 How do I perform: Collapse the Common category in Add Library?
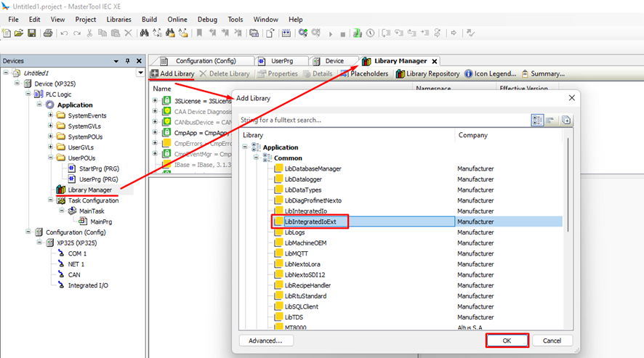pyautogui.click(x=256, y=158)
